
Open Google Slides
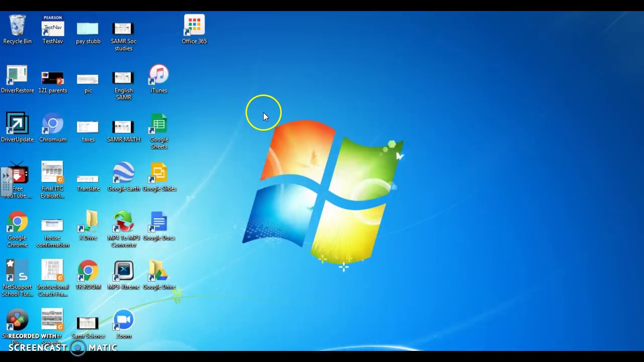[159, 173]
